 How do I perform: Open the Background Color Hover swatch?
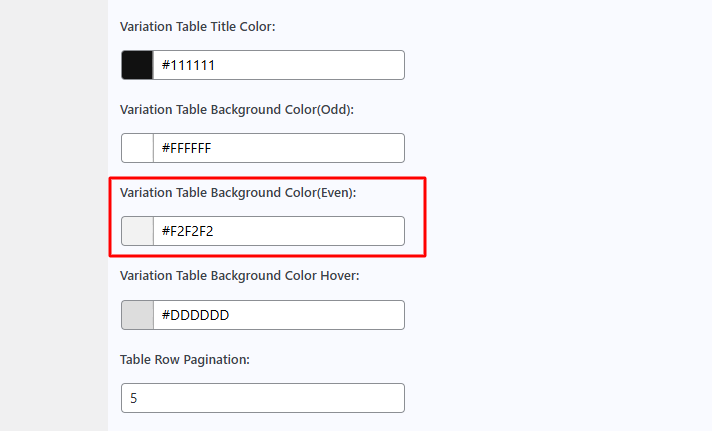137,315
